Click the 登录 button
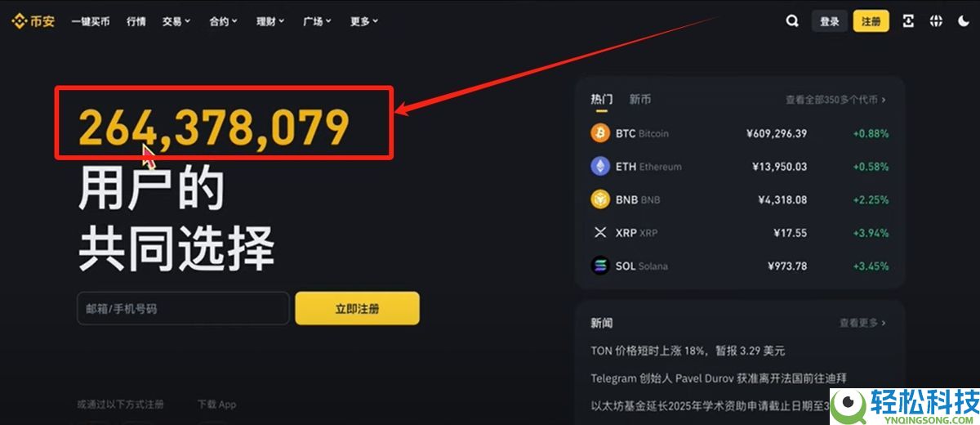Image resolution: width=980 pixels, height=425 pixels. coord(830,21)
